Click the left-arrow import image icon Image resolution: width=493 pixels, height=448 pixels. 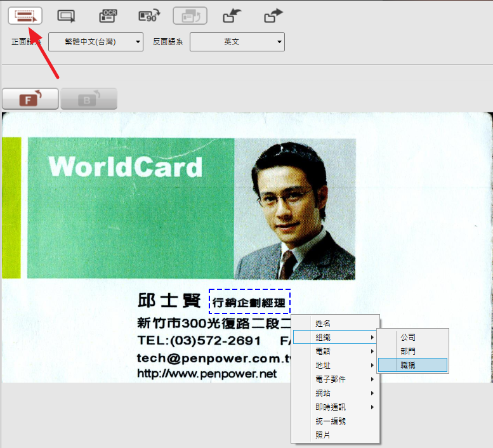point(232,16)
